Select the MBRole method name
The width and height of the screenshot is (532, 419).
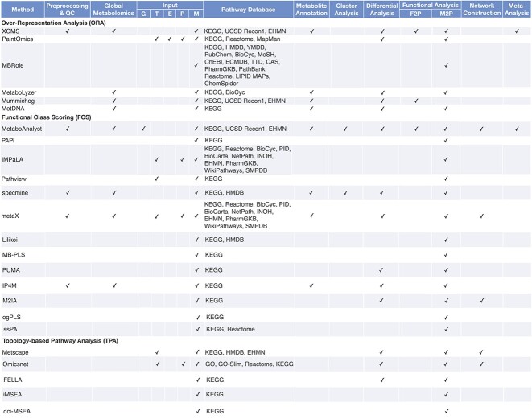[x=13, y=65]
